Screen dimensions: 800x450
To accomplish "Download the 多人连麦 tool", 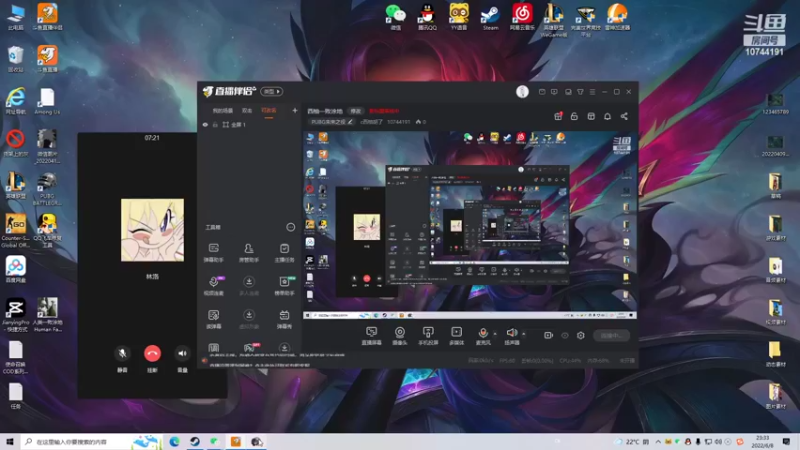I will tap(249, 286).
